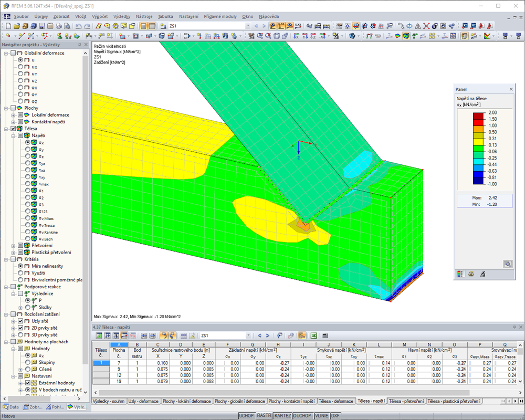Toggle the Extrémní hodnoty checkbox
The width and height of the screenshot is (525, 420).
pyautogui.click(x=28, y=383)
